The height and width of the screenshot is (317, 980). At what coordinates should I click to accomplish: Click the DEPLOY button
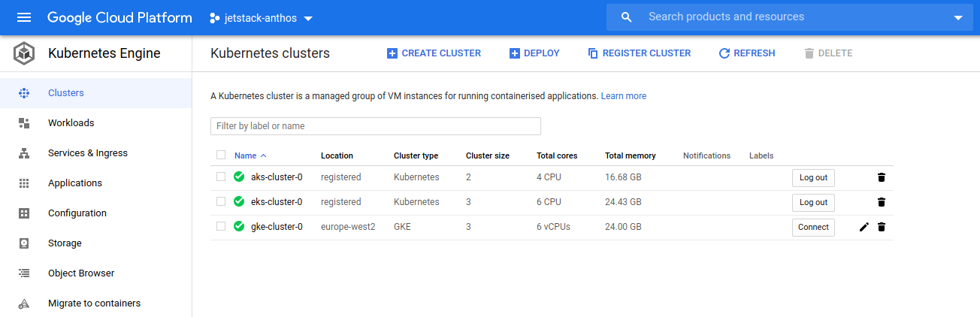point(534,53)
